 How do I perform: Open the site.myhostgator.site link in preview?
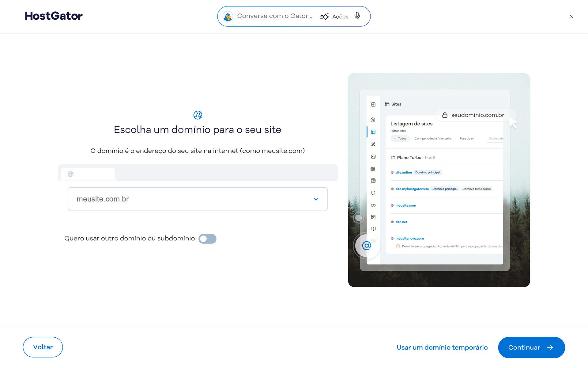click(x=412, y=189)
